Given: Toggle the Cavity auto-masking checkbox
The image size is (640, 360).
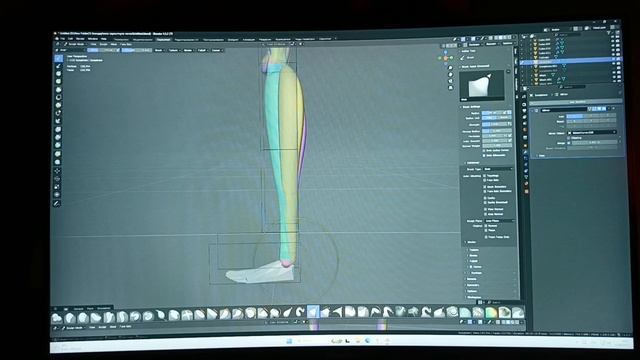Looking at the screenshot, I should (485, 198).
